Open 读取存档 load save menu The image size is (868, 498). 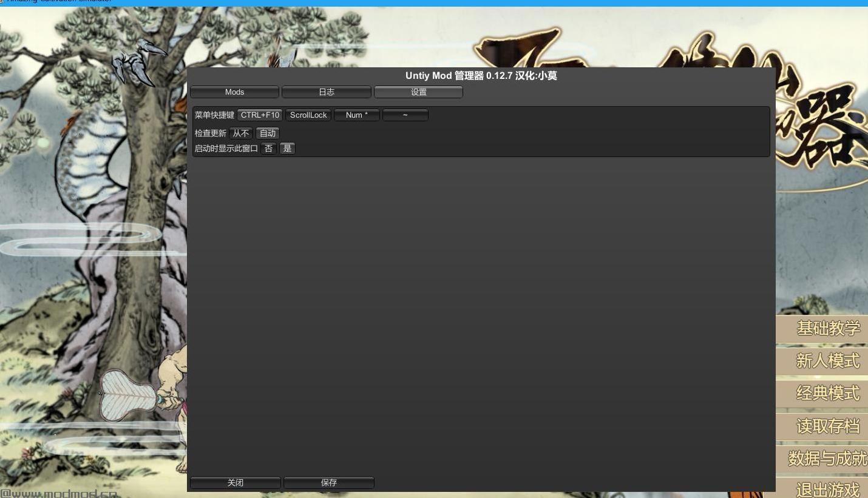pos(822,426)
